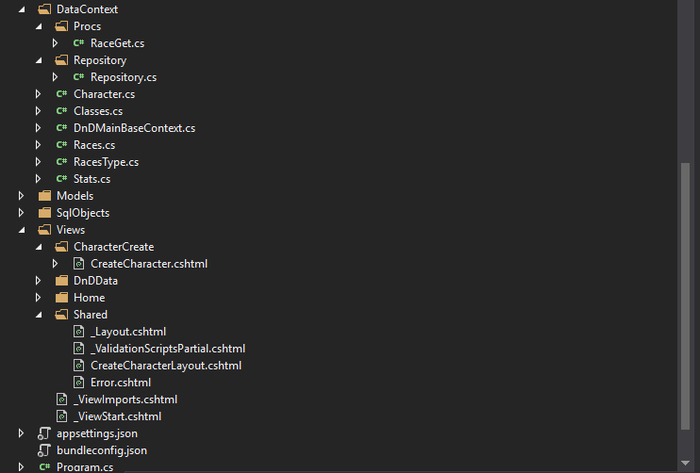Collapse the DataContext folder
Viewport: 700px width, 473px height.
[x=22, y=9]
